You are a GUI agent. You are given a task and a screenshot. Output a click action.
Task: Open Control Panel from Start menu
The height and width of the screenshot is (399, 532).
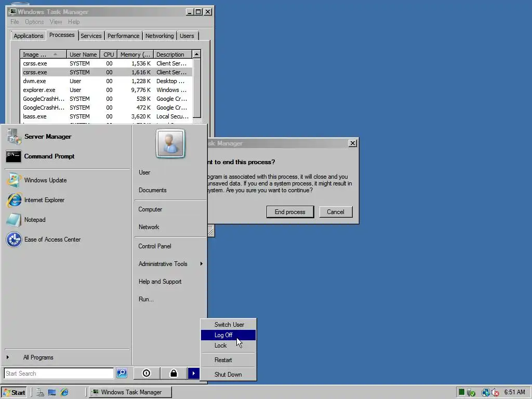point(170,246)
